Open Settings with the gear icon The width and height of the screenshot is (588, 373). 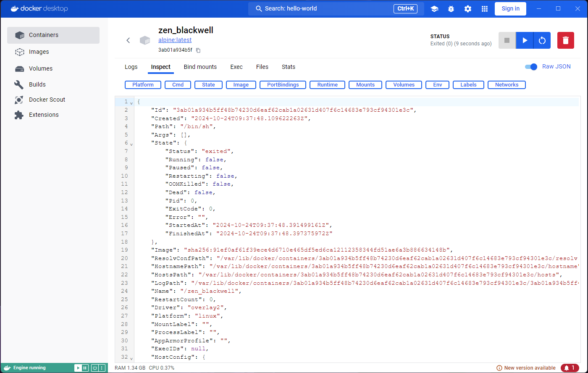pyautogui.click(x=468, y=9)
